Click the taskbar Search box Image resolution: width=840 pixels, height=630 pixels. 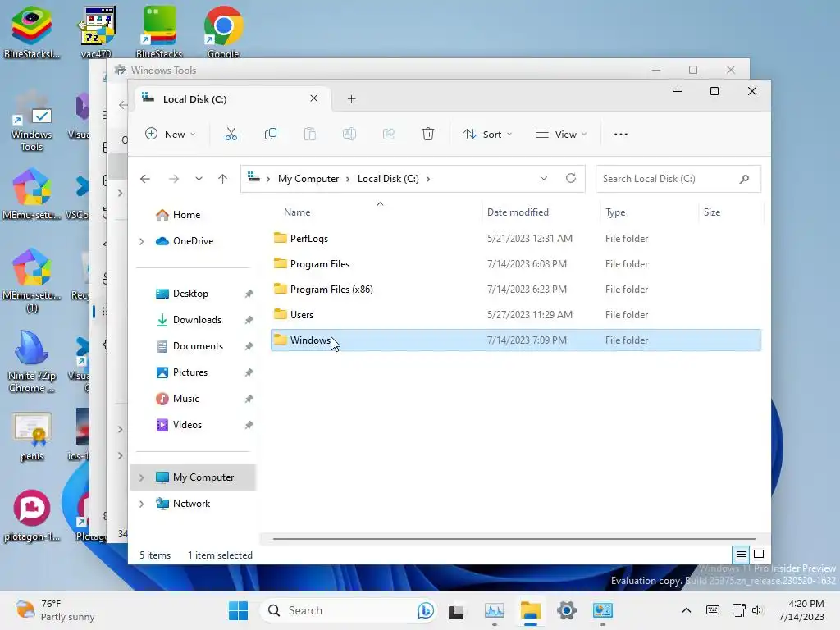348,610
